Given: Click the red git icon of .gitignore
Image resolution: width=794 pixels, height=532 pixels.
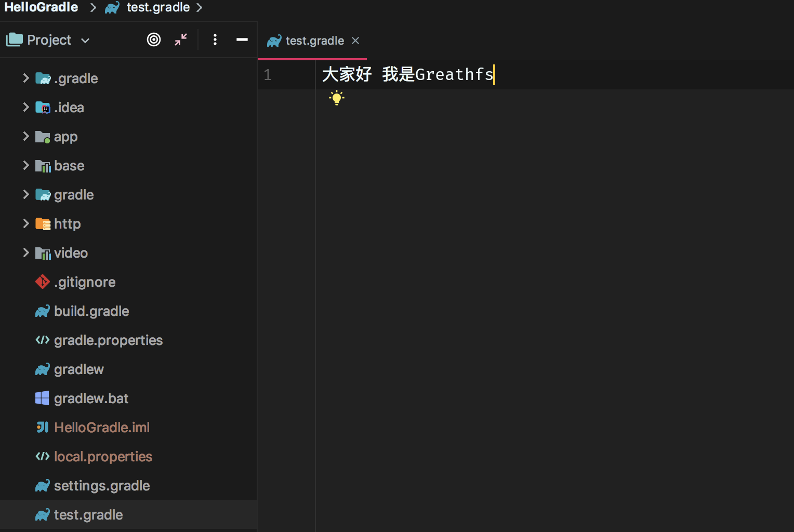Looking at the screenshot, I should pyautogui.click(x=43, y=282).
